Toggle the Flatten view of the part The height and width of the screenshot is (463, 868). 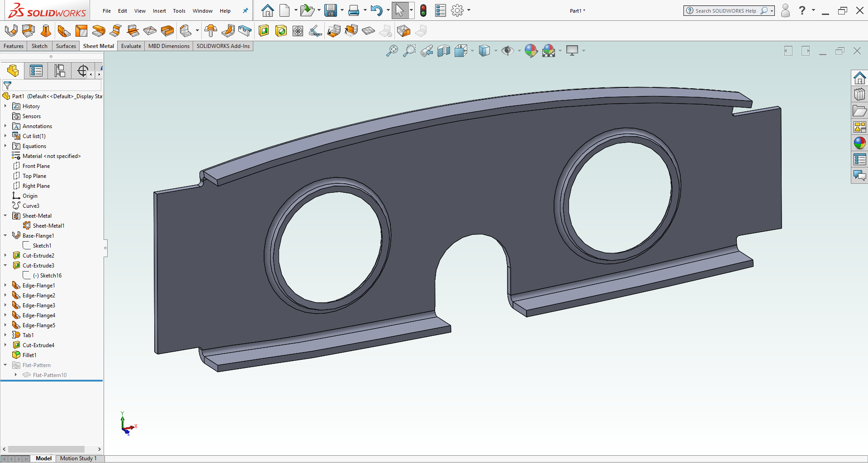point(368,31)
